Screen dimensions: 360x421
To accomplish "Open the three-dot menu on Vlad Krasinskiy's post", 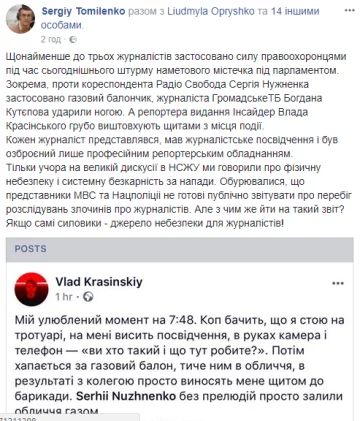I will click(338, 283).
